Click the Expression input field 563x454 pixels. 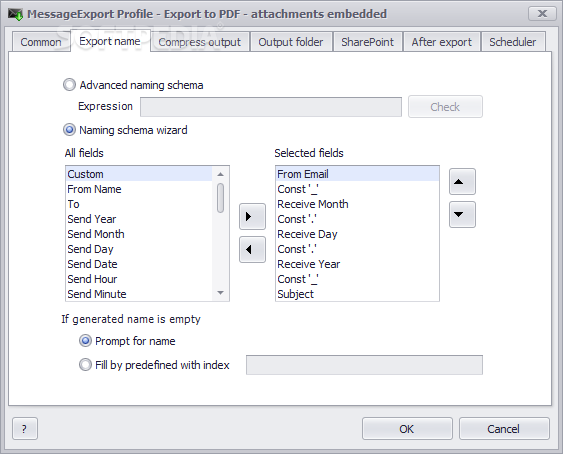[271, 107]
